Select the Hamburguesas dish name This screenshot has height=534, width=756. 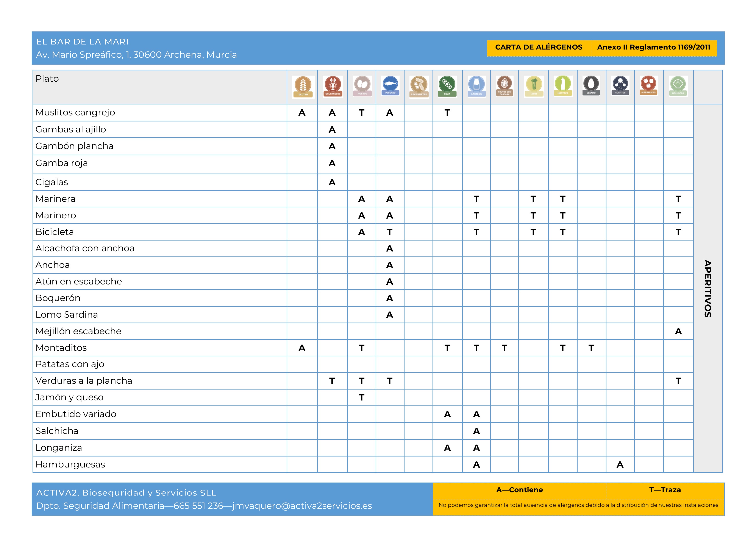click(x=70, y=465)
